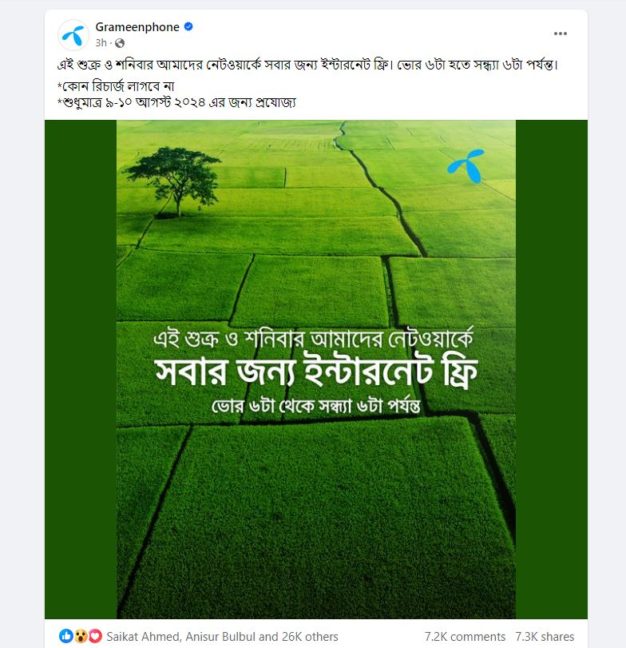Click the Bengali post caption's first line
Viewport: 626px width, 648px height.
pyautogui.click(x=308, y=65)
